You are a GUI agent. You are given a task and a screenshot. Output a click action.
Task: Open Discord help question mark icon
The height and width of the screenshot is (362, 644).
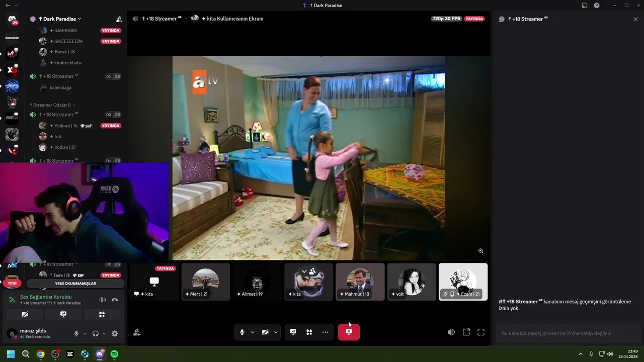[x=597, y=6]
